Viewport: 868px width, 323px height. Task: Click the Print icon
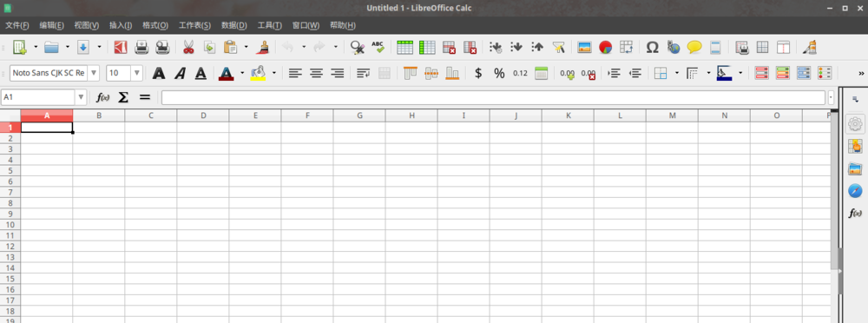pyautogui.click(x=141, y=48)
